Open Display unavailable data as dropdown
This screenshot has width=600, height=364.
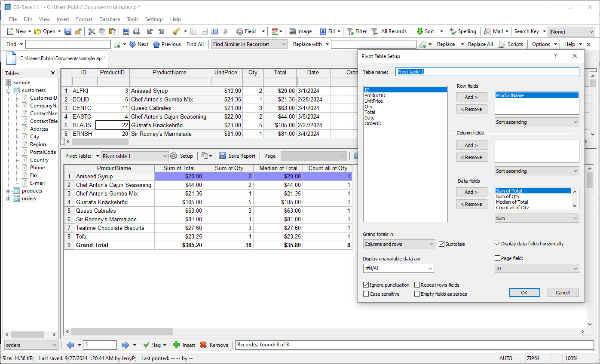pyautogui.click(x=398, y=269)
